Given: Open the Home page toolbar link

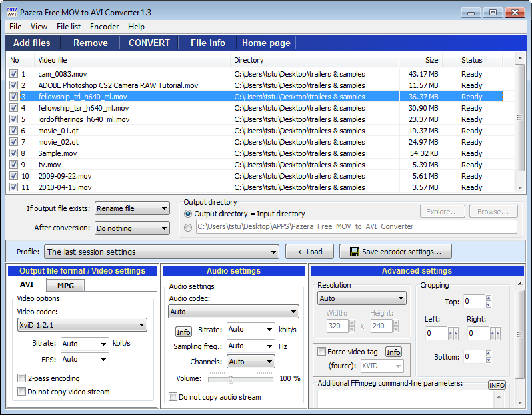Looking at the screenshot, I should pos(266,43).
